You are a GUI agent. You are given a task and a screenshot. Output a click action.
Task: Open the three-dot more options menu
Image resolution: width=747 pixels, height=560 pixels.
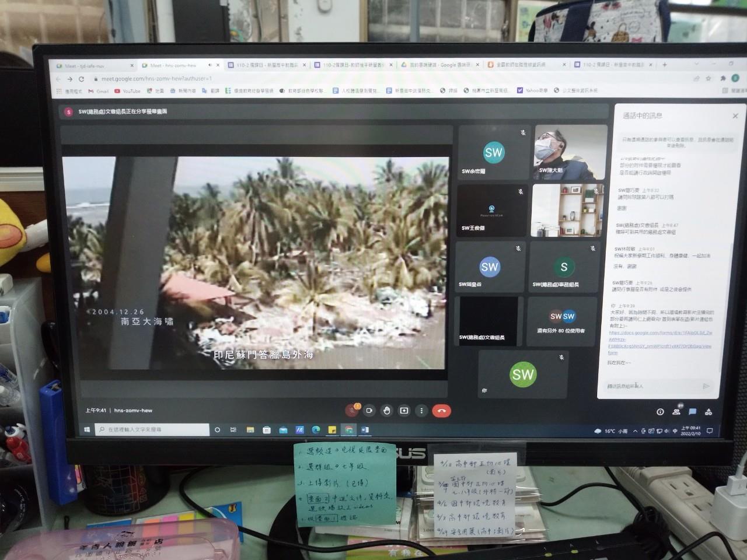point(421,411)
